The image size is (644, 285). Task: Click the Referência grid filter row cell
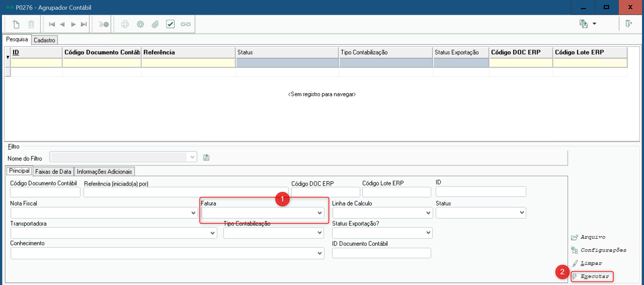189,63
